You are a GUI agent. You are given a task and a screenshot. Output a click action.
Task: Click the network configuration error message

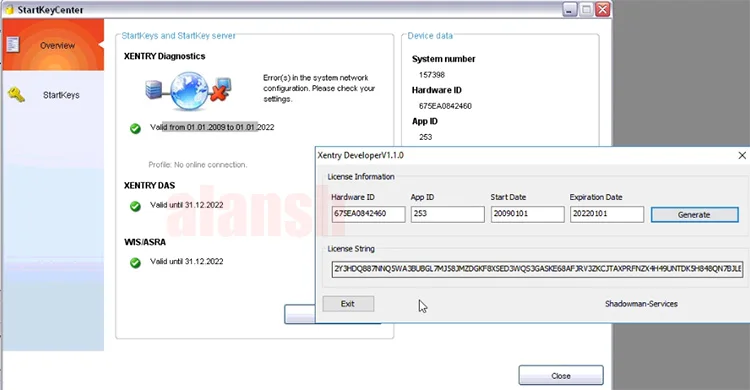[319, 88]
